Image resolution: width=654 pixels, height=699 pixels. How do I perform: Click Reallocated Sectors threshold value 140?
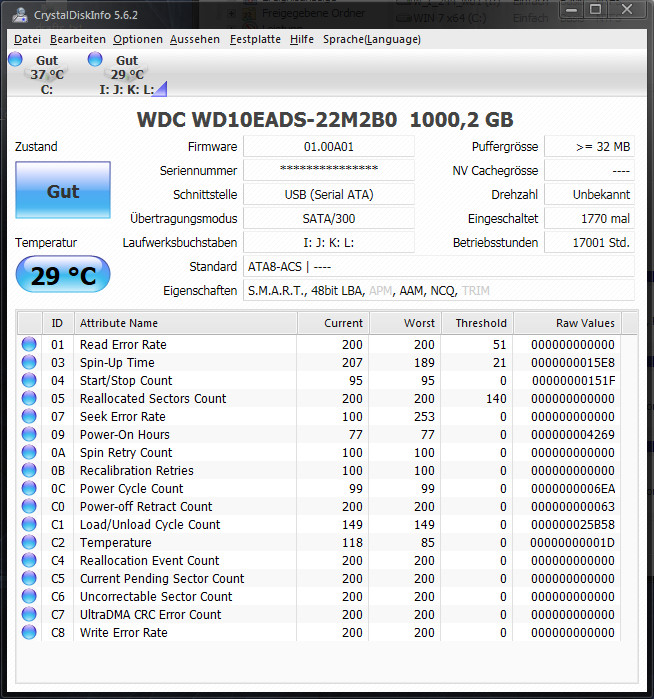496,399
